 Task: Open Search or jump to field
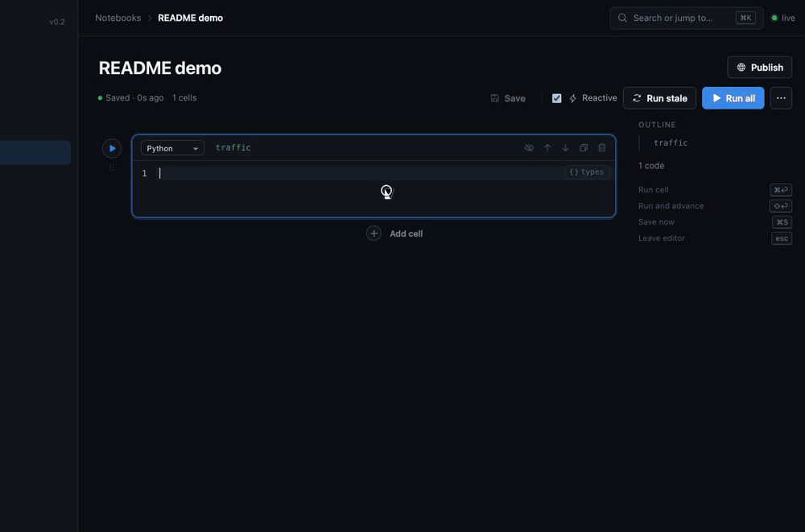687,18
